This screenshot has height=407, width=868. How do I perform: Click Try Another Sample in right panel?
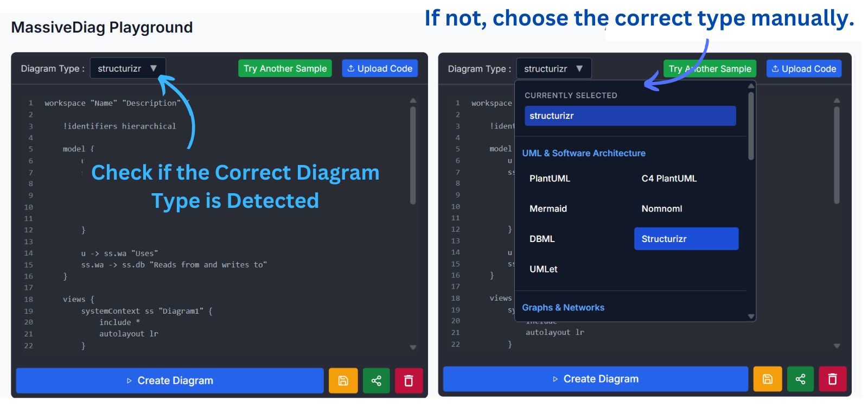tap(710, 69)
